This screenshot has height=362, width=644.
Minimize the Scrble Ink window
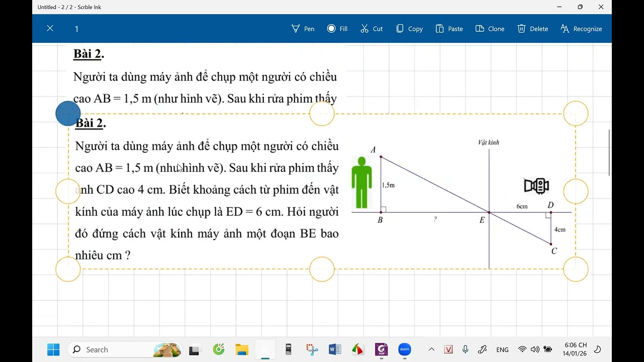click(x=559, y=7)
